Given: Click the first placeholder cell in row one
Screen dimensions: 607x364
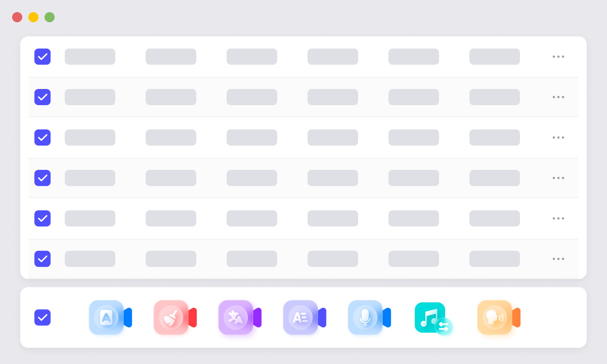Looking at the screenshot, I should pos(90,57).
